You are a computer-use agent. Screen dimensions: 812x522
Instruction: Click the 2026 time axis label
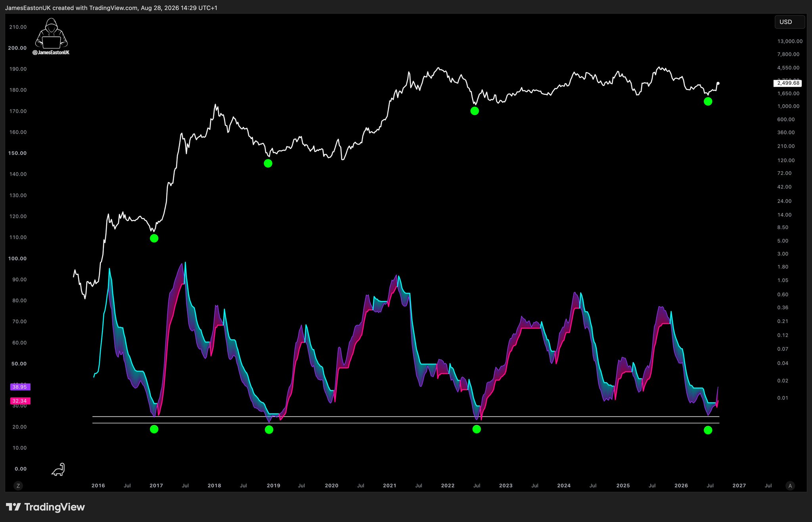[682, 486]
